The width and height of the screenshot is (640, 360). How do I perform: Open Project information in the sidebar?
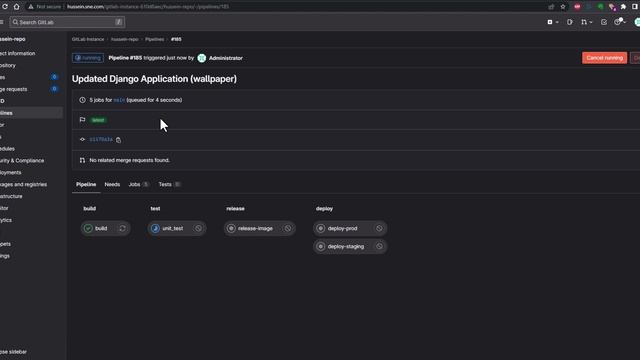click(18, 53)
